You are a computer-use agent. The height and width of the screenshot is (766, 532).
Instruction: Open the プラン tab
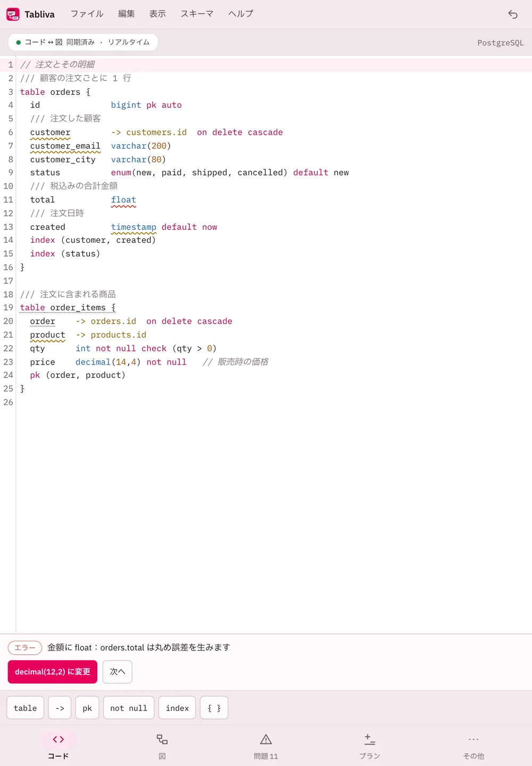pyautogui.click(x=370, y=746)
